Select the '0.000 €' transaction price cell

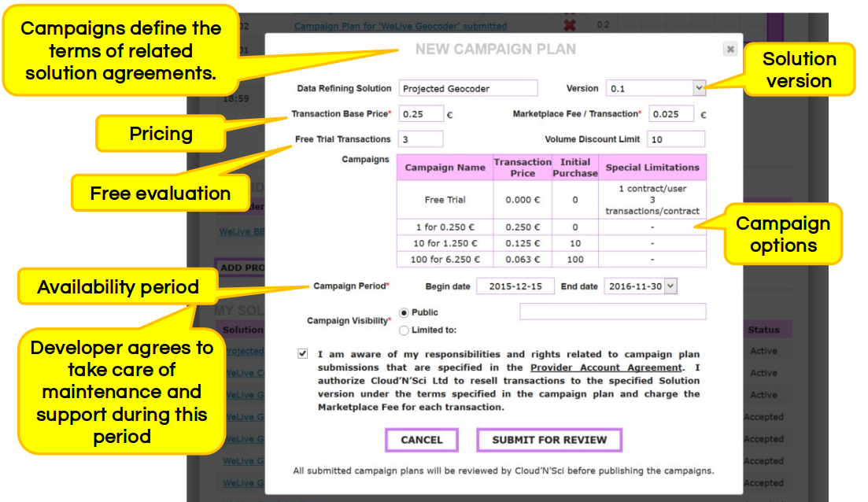(523, 200)
